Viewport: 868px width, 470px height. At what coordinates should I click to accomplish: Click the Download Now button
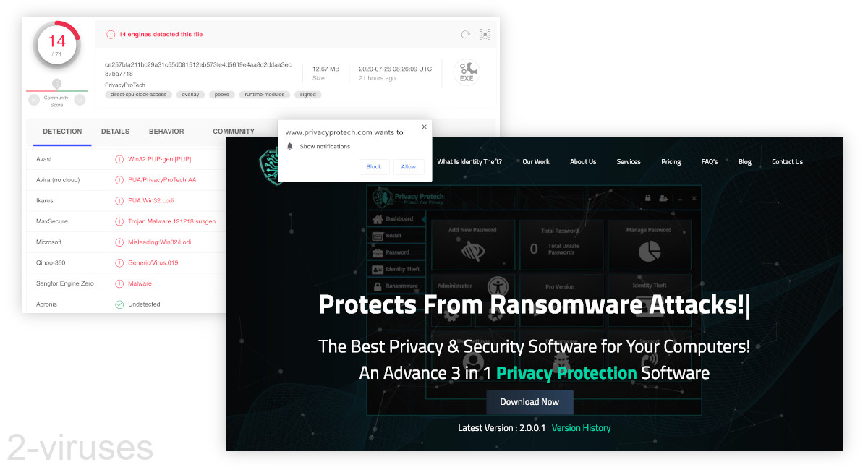coord(529,402)
